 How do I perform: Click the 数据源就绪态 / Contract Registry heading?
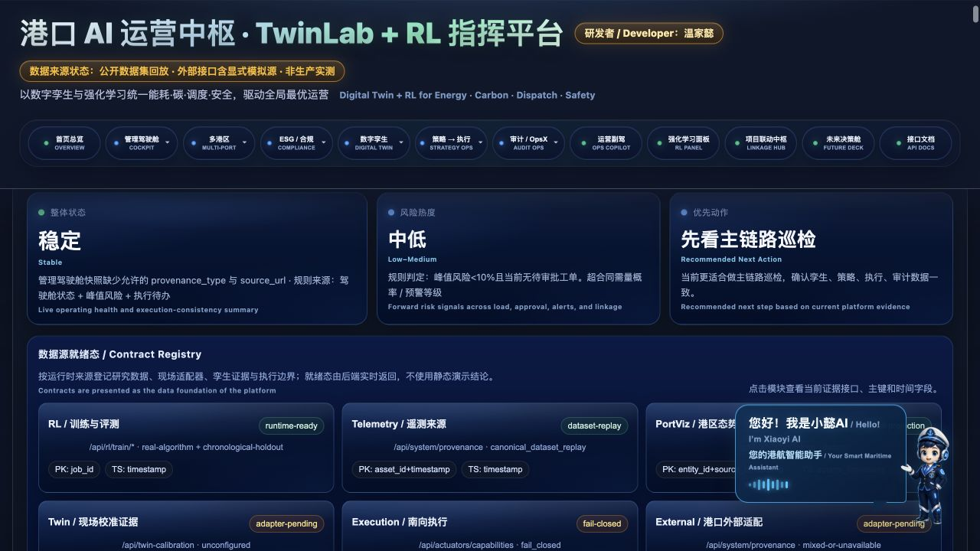click(119, 354)
